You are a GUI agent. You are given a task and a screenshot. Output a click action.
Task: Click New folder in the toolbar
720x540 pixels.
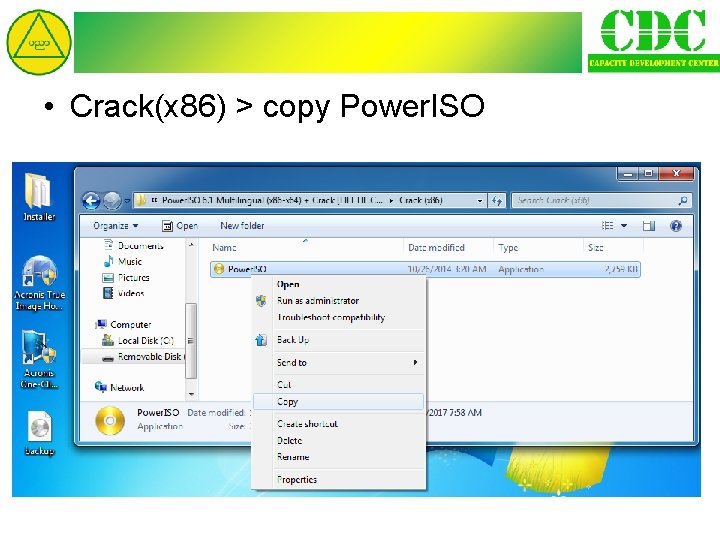(242, 225)
